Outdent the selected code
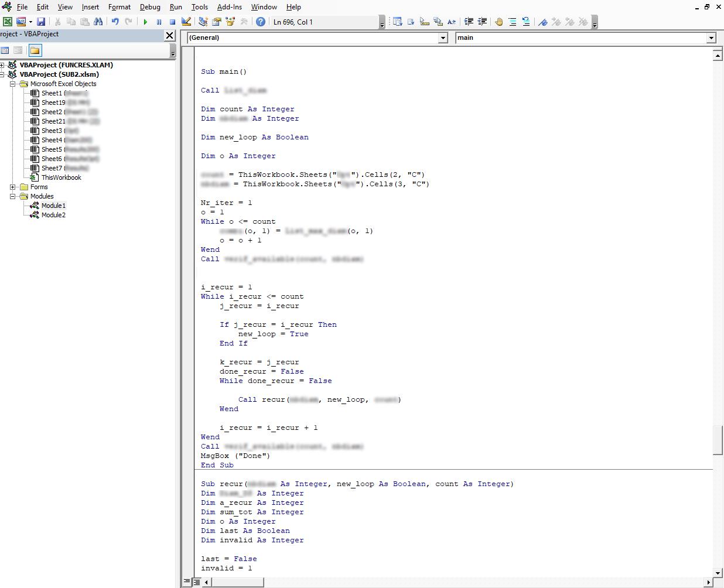 [x=482, y=22]
